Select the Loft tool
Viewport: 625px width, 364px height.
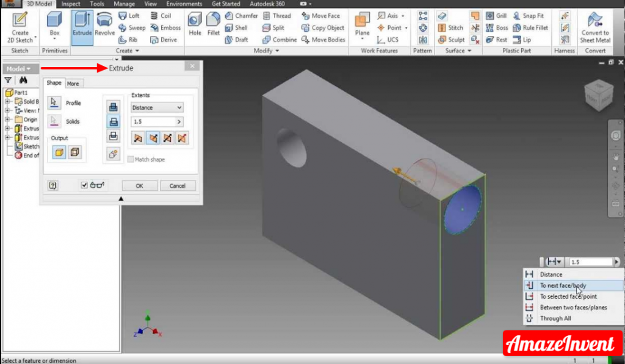tap(129, 15)
